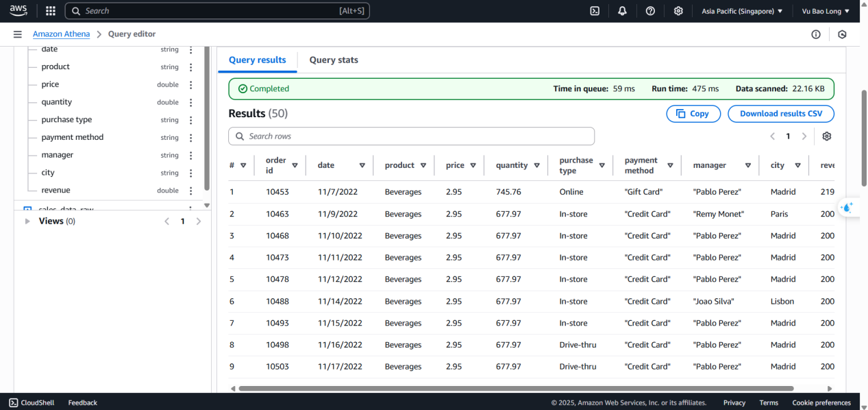Focus the AWS top Search box
This screenshot has width=868, height=410.
tap(217, 11)
